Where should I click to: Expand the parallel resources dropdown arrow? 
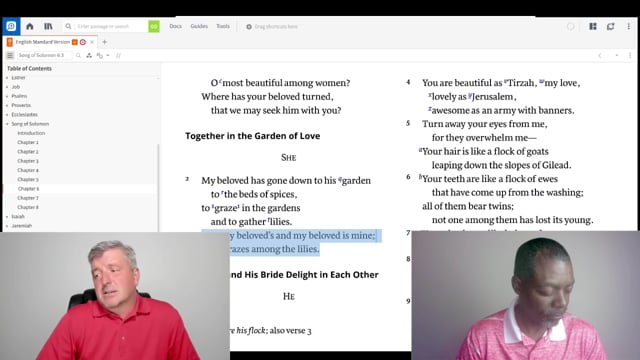point(108,56)
